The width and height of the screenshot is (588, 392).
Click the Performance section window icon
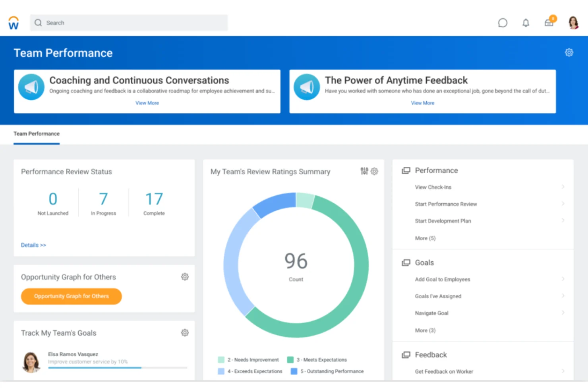tap(406, 170)
